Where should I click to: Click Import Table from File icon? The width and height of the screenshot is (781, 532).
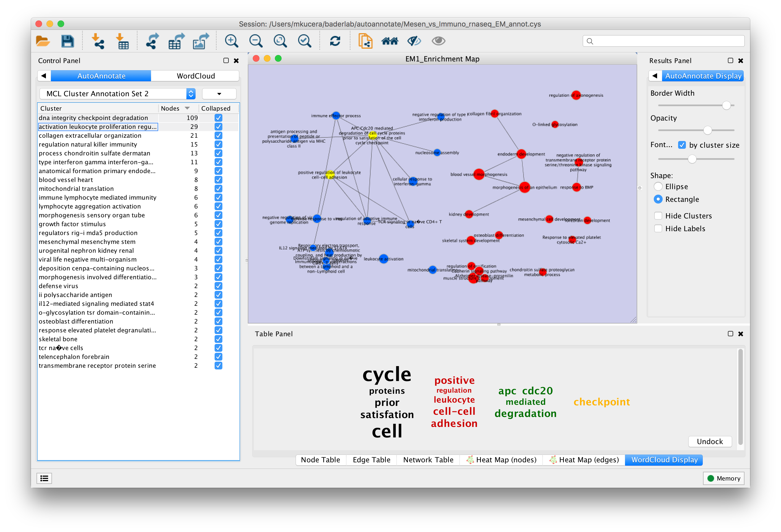[x=122, y=41]
